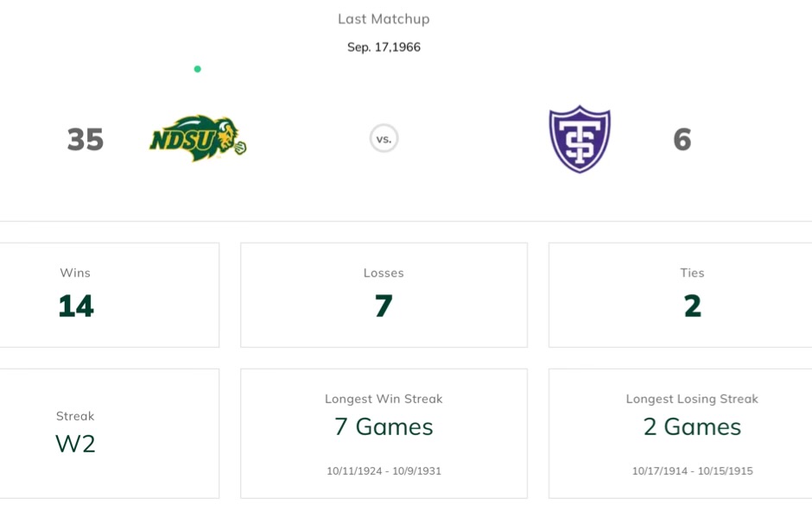
Task: Click the Last Matchup heading
Action: coord(384,19)
